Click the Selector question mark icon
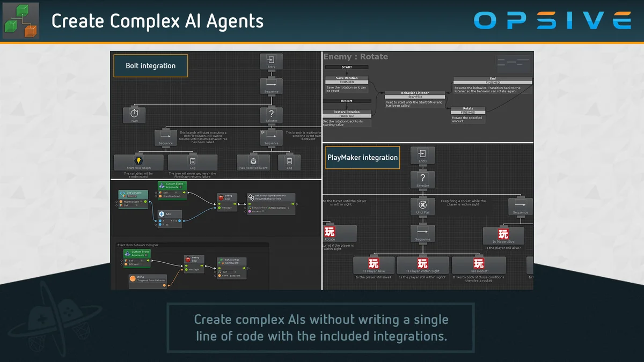The height and width of the screenshot is (362, 644). pos(272,113)
